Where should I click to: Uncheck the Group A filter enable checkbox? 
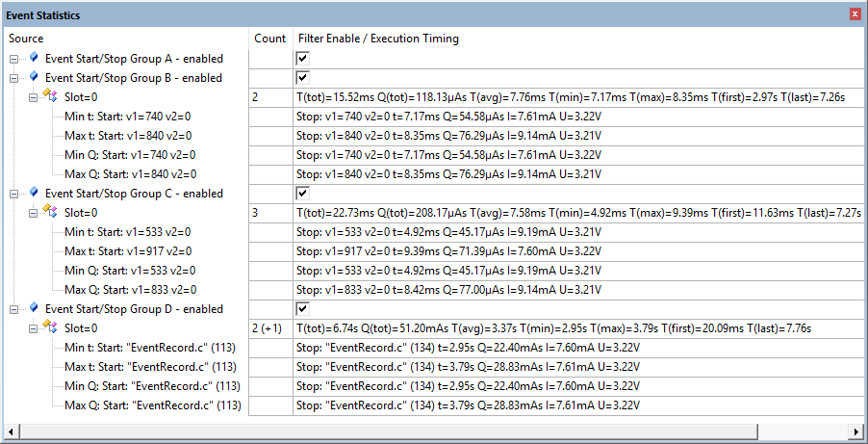pyautogui.click(x=303, y=58)
